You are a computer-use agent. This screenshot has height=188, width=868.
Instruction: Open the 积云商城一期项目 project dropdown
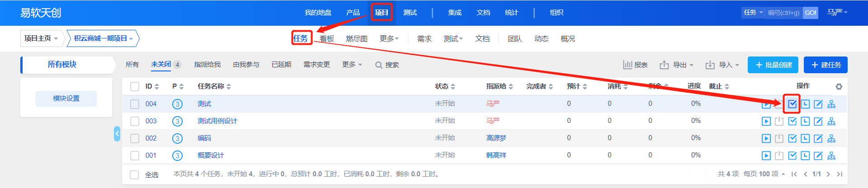(x=103, y=39)
